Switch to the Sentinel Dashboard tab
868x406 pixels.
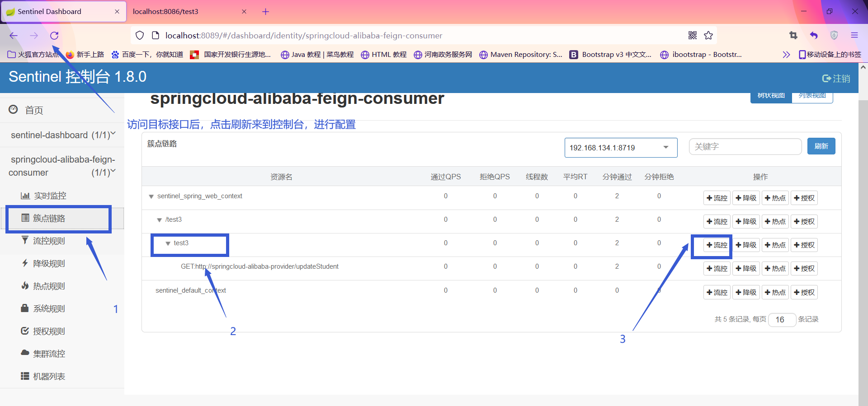(63, 12)
